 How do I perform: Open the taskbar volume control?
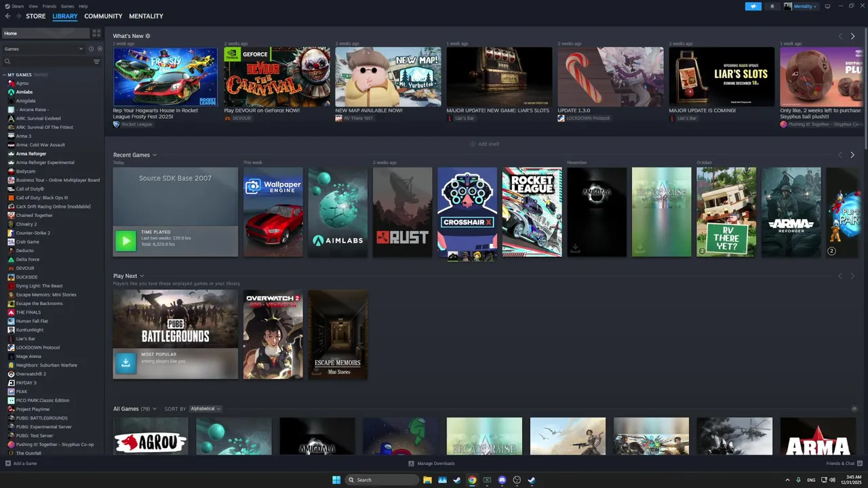coord(832,480)
